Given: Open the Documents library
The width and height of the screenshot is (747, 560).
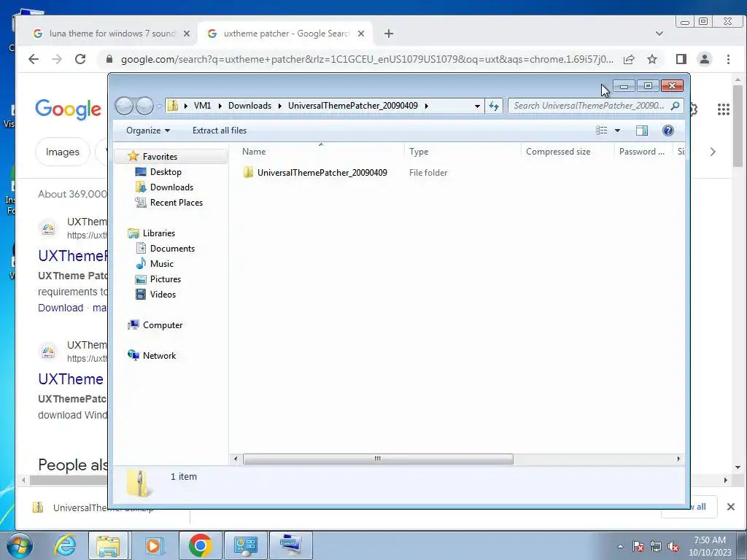Looking at the screenshot, I should click(x=172, y=249).
